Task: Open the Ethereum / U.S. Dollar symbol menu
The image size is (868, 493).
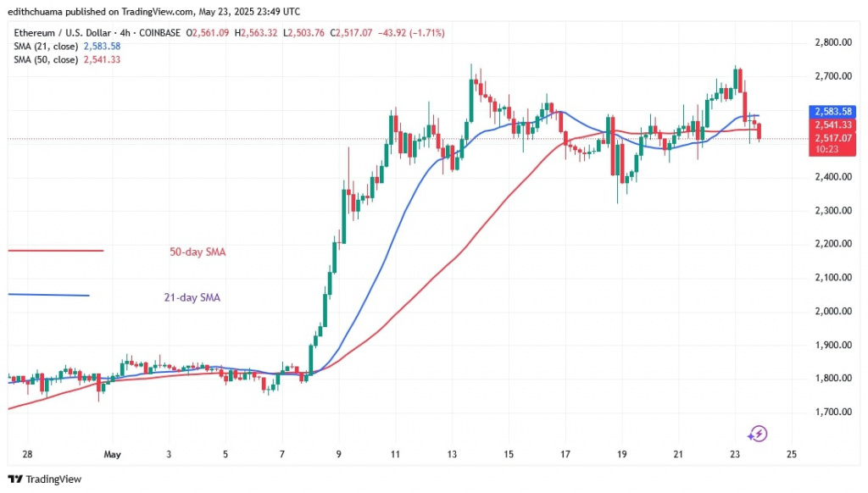Action: (64, 32)
